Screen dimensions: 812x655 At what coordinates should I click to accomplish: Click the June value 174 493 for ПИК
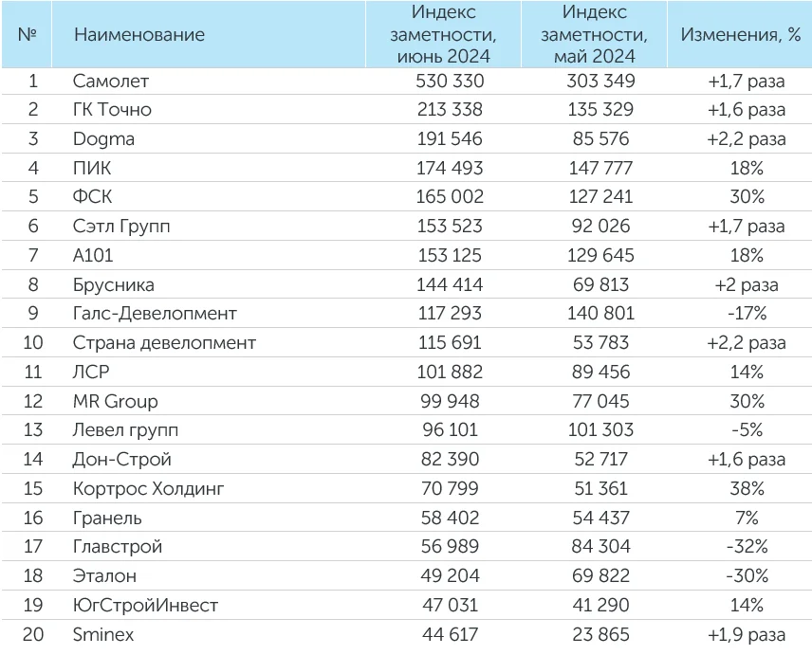pos(449,169)
